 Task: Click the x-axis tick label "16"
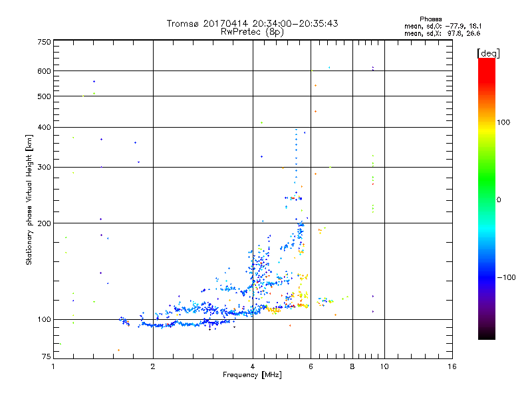tap(452, 366)
